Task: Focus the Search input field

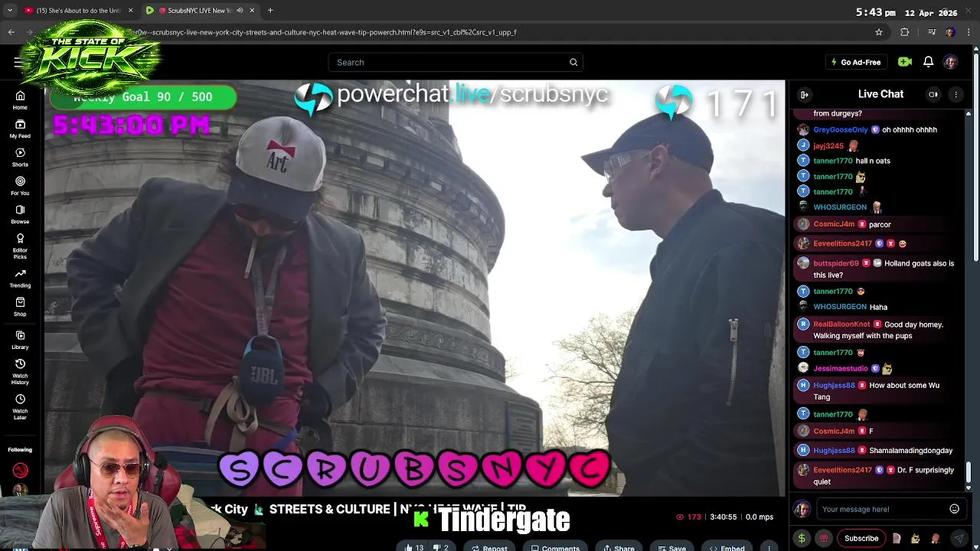Action: pyautogui.click(x=456, y=62)
